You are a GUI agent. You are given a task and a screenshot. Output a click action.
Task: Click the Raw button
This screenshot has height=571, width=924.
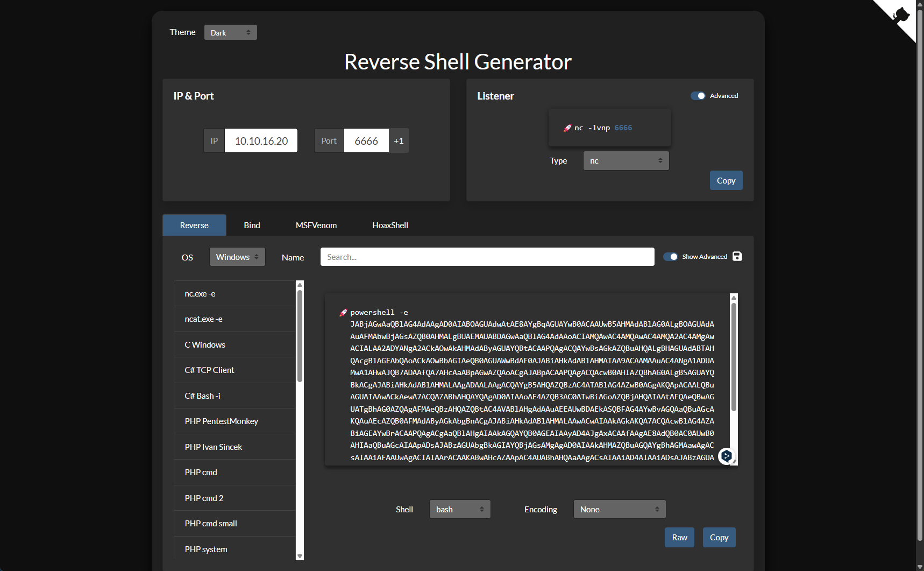[679, 538]
